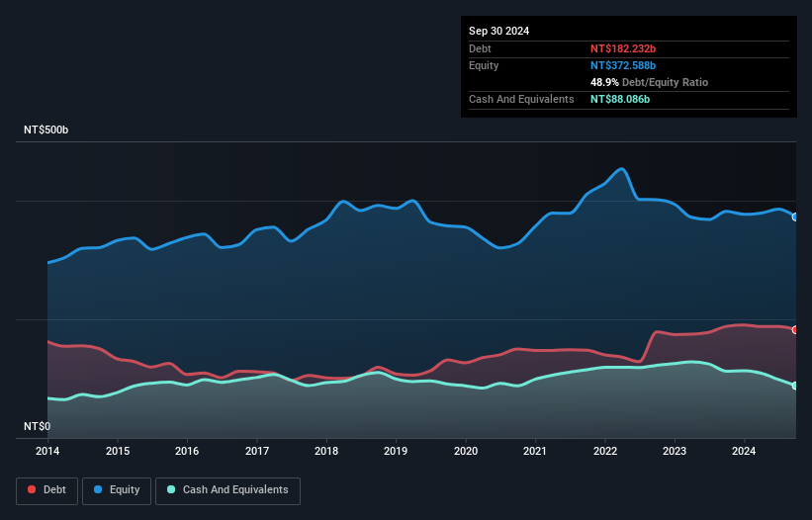Click the NT$372.588b equity value

pos(623,65)
